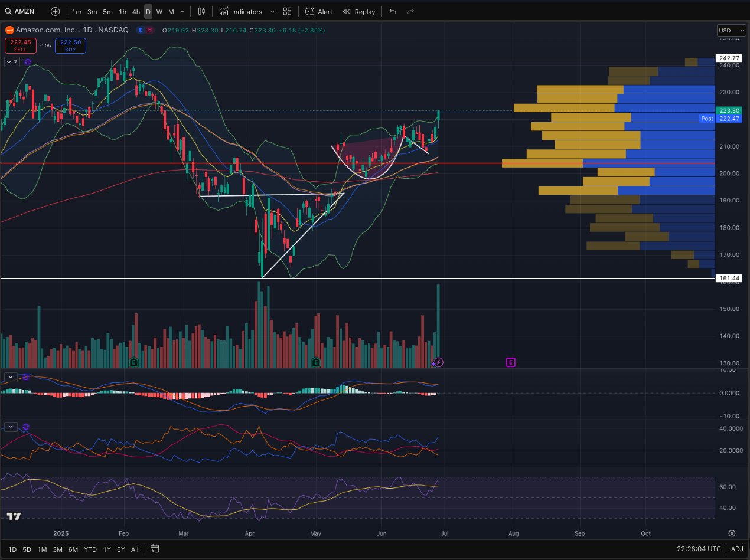Expand the time interval dropdown chevron
750x560 pixels.
182,12
